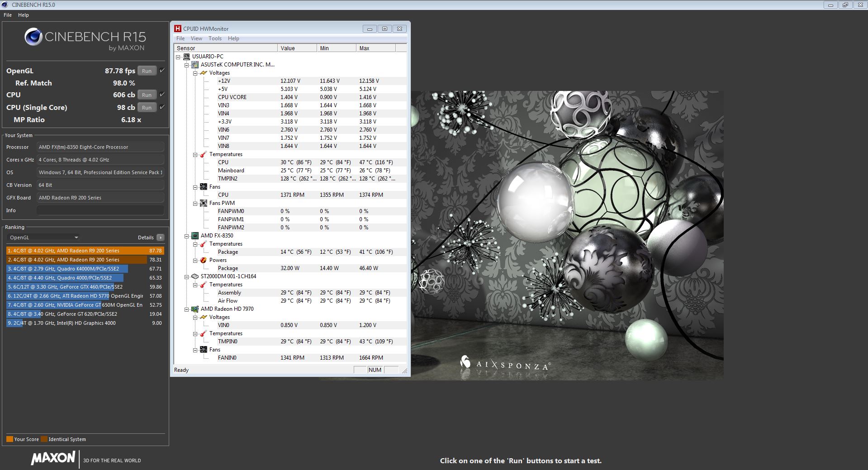The height and width of the screenshot is (470, 868).
Task: Click the USUARIO-PC computer icon
Action: click(x=186, y=57)
